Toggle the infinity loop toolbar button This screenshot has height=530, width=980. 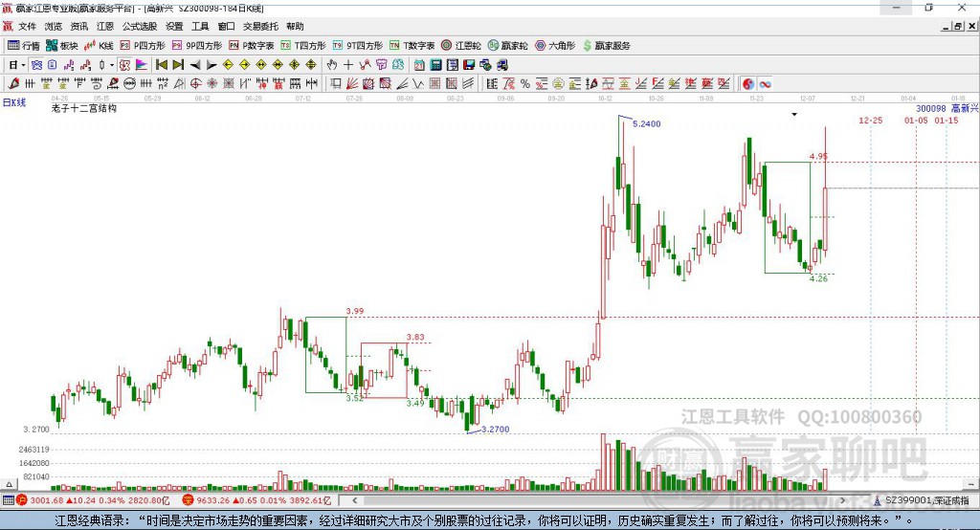click(x=765, y=84)
